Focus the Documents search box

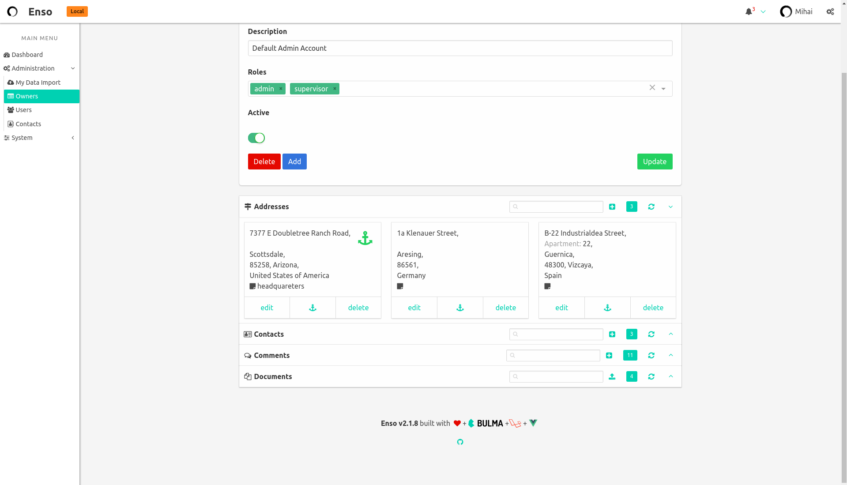pos(556,376)
